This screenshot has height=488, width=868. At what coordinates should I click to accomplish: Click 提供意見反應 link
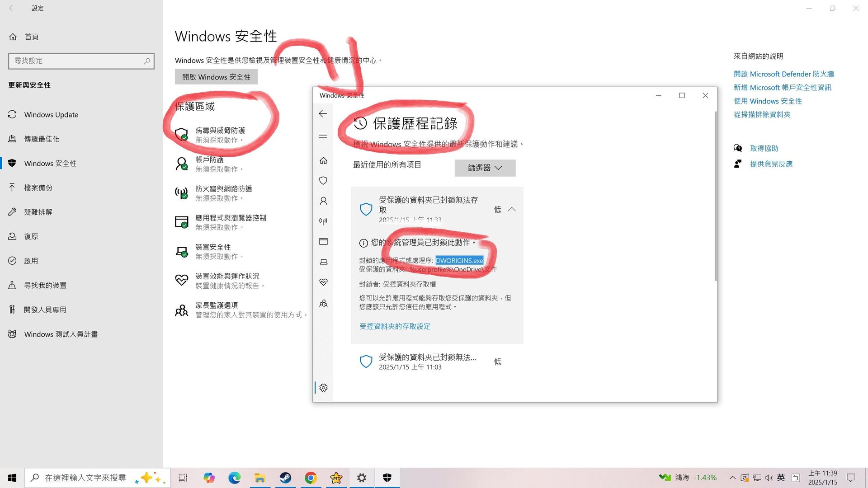[771, 164]
